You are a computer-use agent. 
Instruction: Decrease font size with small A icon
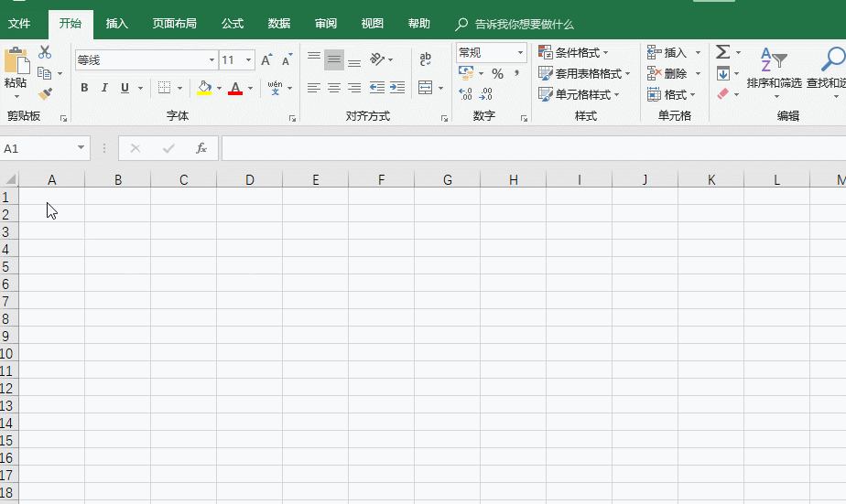[287, 59]
